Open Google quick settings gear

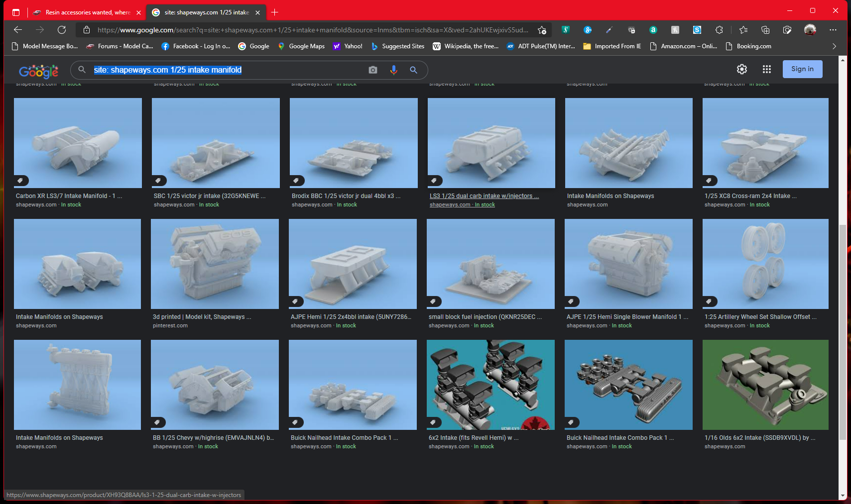point(742,69)
